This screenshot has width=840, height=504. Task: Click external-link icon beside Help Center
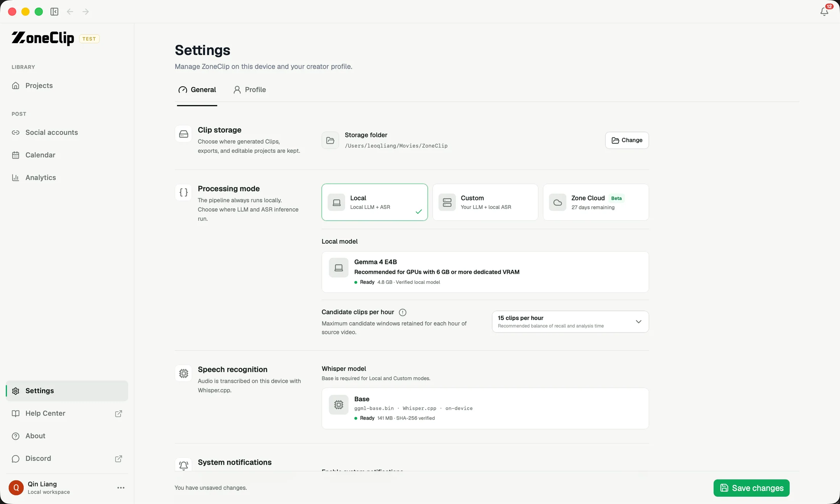tap(118, 414)
